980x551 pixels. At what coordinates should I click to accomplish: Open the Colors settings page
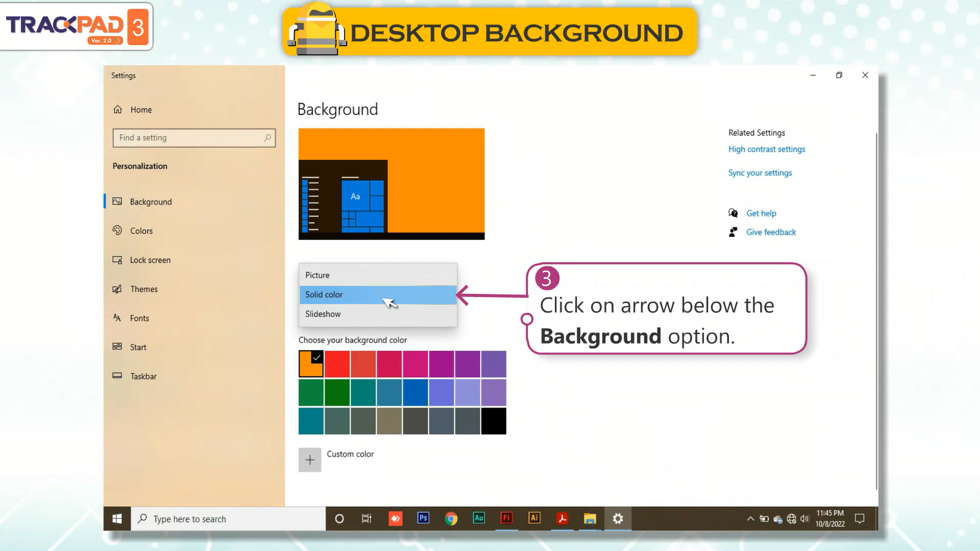(x=141, y=231)
